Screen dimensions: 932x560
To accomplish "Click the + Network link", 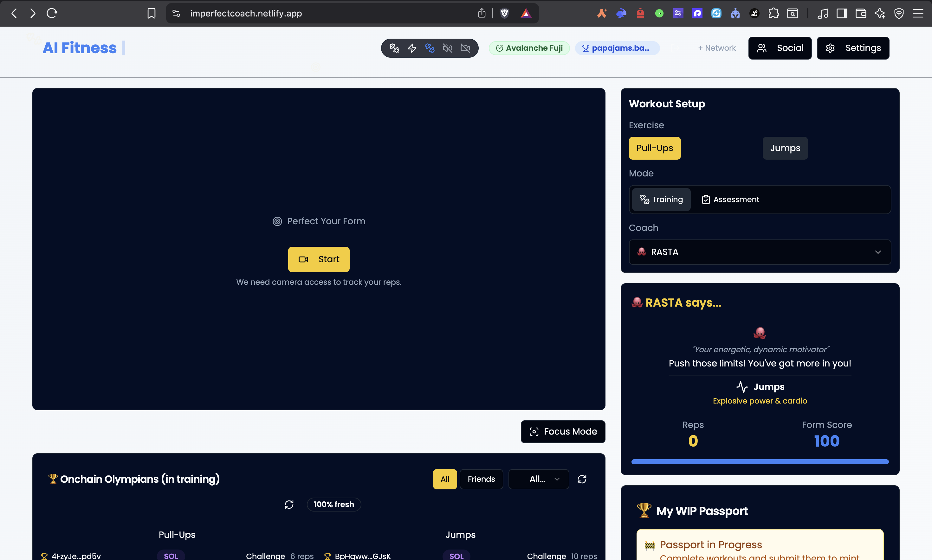I will tap(716, 48).
